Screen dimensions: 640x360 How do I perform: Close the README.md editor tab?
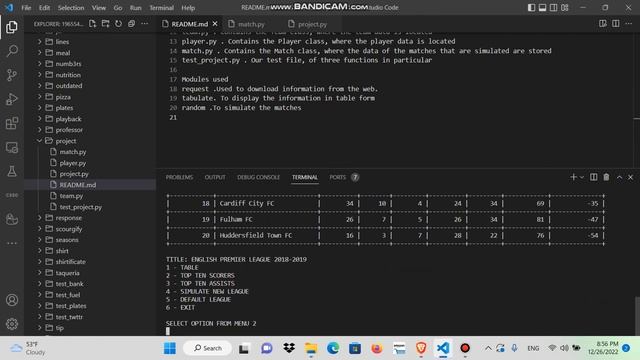pyautogui.click(x=215, y=24)
